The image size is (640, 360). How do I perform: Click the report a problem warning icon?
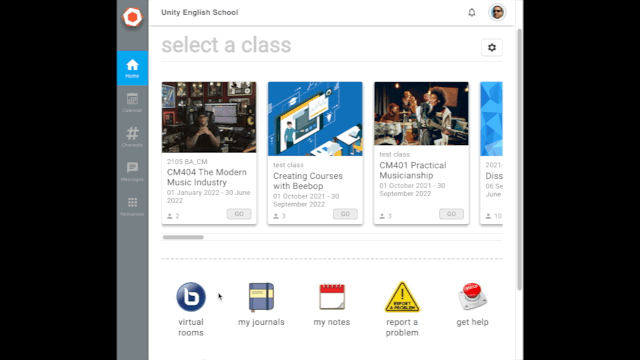[x=402, y=297]
